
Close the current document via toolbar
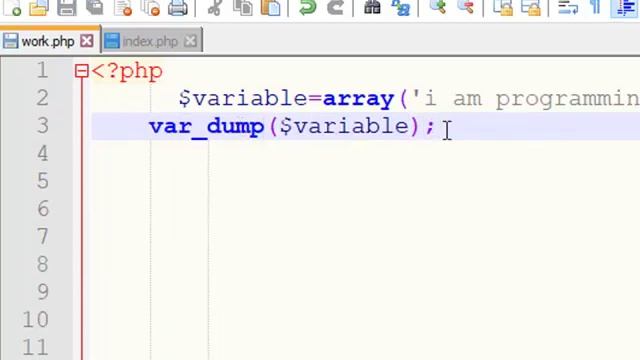pyautogui.click(x=123, y=7)
